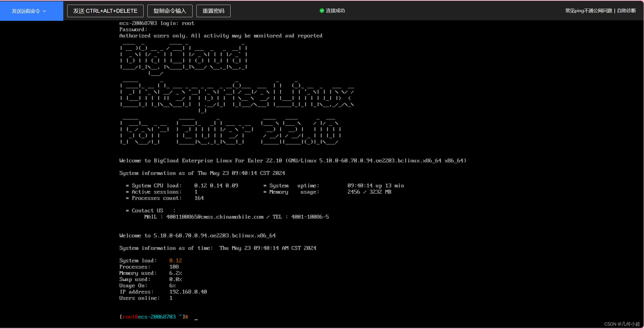Open the 自助诊断 link

point(626,11)
